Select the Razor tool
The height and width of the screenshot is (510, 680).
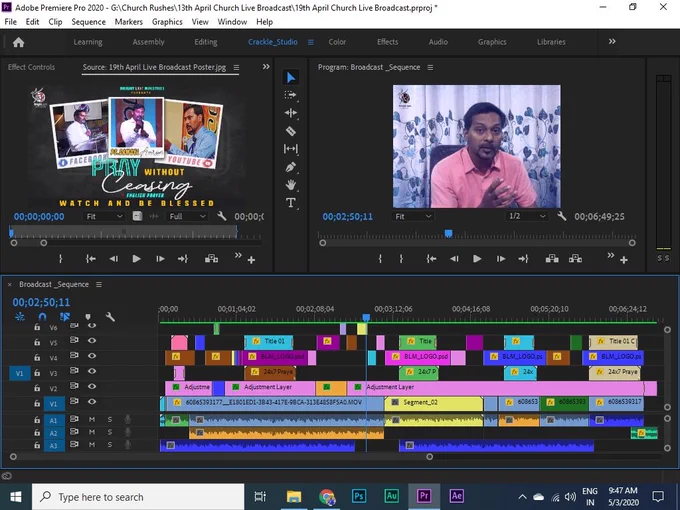pos(291,131)
